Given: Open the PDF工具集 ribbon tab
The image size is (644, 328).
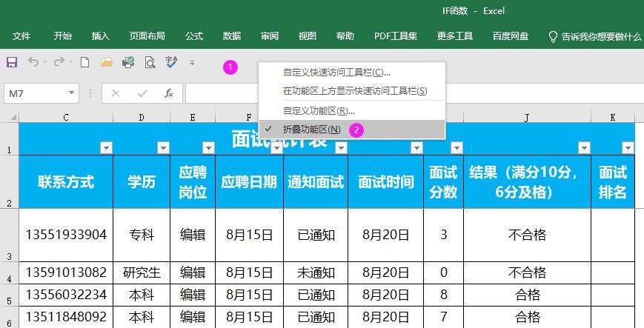Looking at the screenshot, I should pyautogui.click(x=396, y=36).
